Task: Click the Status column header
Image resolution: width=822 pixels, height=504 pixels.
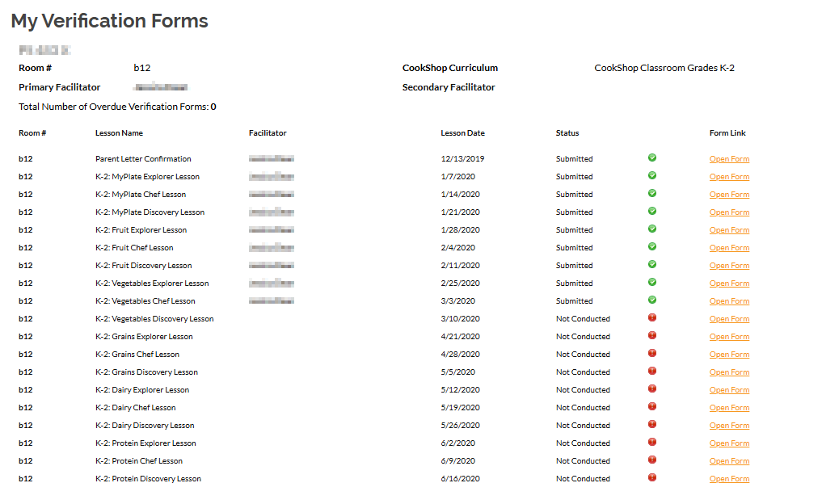Action: [x=567, y=133]
